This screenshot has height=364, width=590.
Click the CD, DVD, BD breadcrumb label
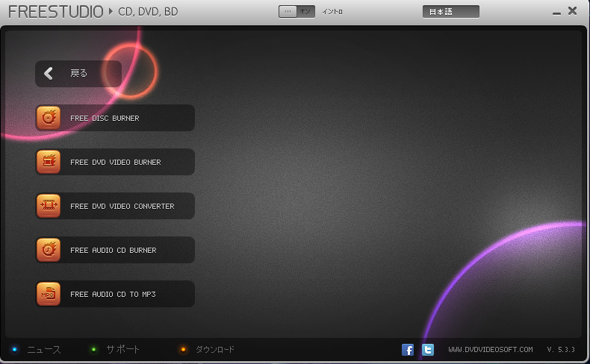coord(148,12)
